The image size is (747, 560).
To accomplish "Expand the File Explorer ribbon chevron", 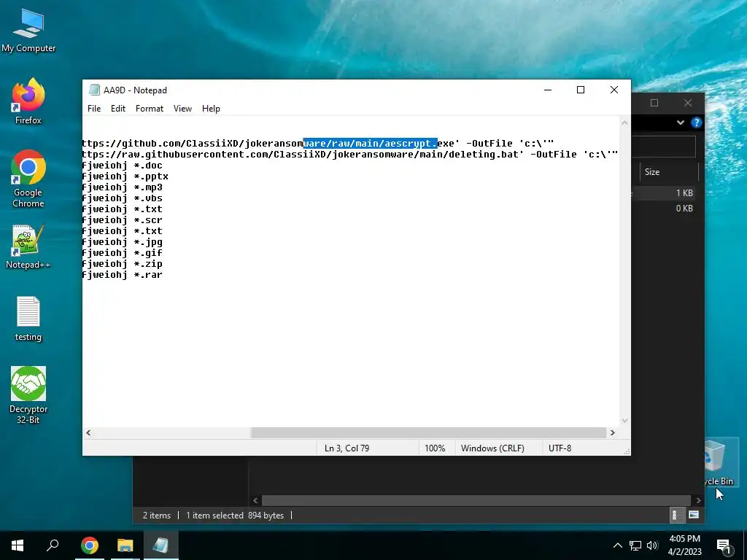I will coord(681,122).
